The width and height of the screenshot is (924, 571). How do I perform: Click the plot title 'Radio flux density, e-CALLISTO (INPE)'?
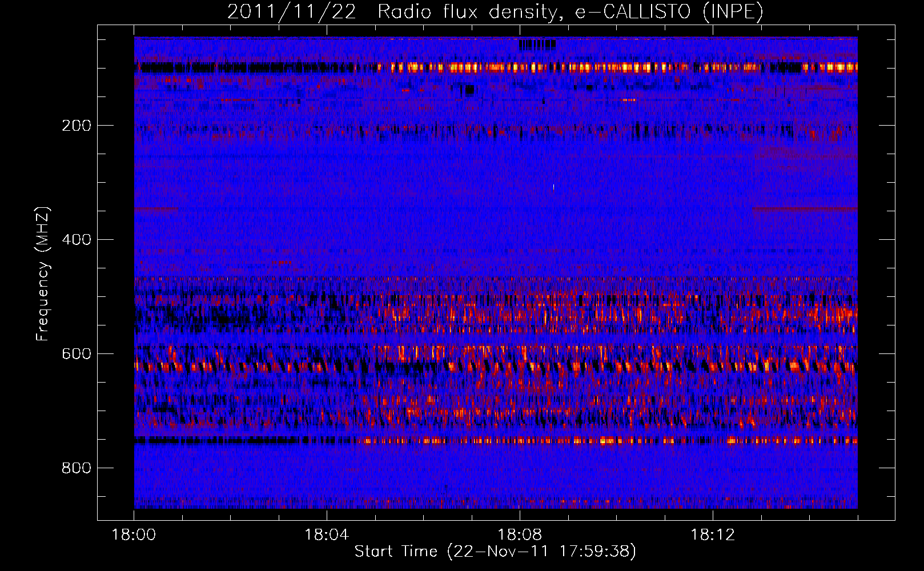click(x=571, y=12)
